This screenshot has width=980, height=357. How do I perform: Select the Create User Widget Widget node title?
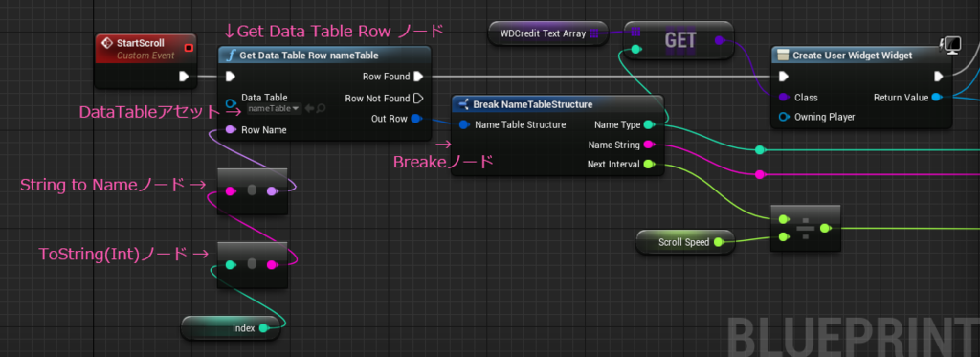pyautogui.click(x=853, y=55)
